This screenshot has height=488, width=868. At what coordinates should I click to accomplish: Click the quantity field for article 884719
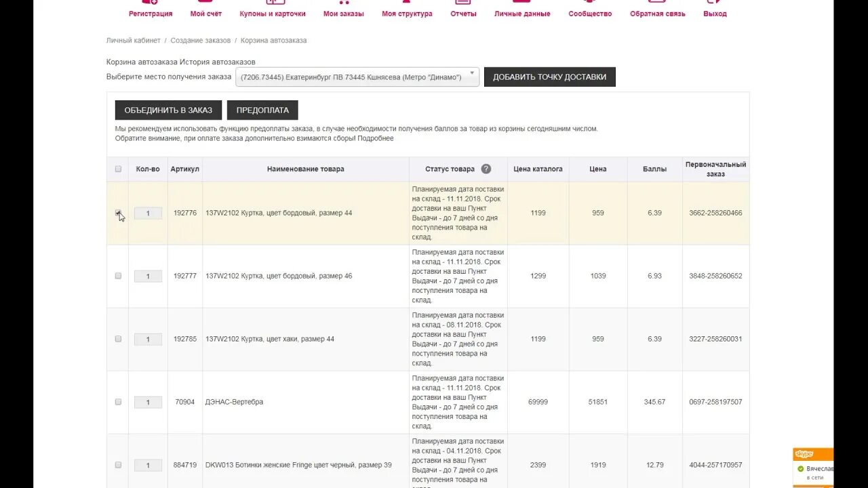point(148,465)
